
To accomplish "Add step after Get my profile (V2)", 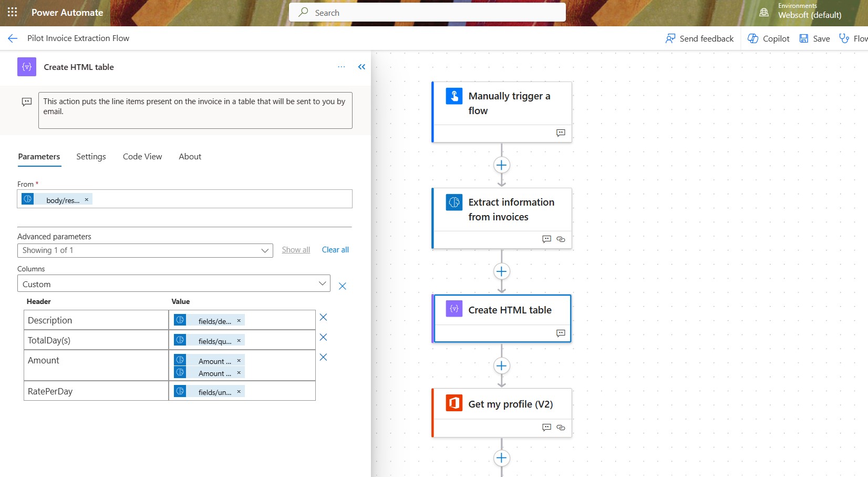I will (x=502, y=458).
